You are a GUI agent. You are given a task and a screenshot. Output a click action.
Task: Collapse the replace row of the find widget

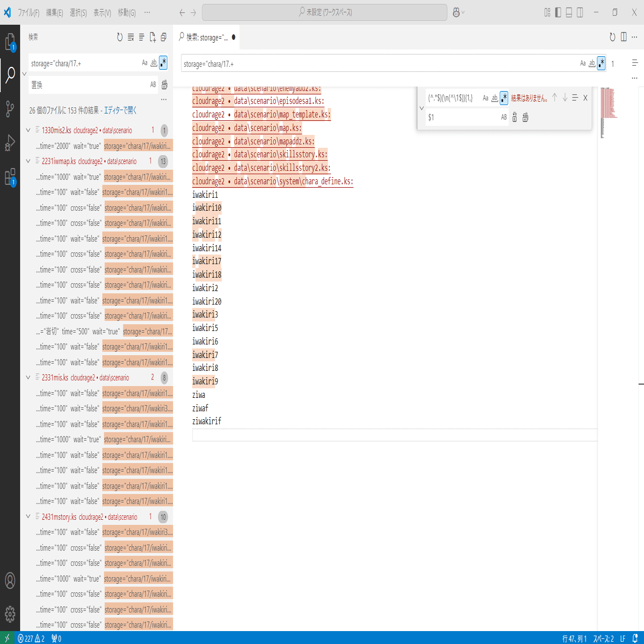click(422, 107)
